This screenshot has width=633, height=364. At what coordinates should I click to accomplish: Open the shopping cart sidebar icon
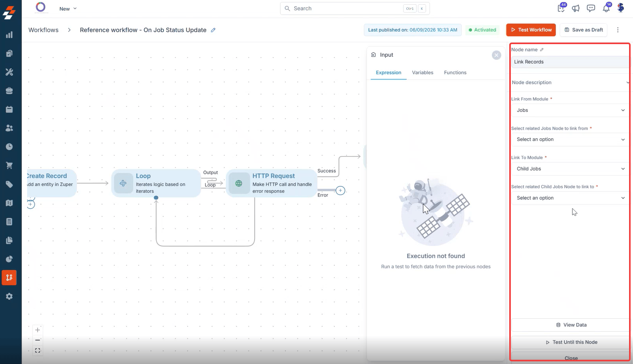[x=9, y=165]
